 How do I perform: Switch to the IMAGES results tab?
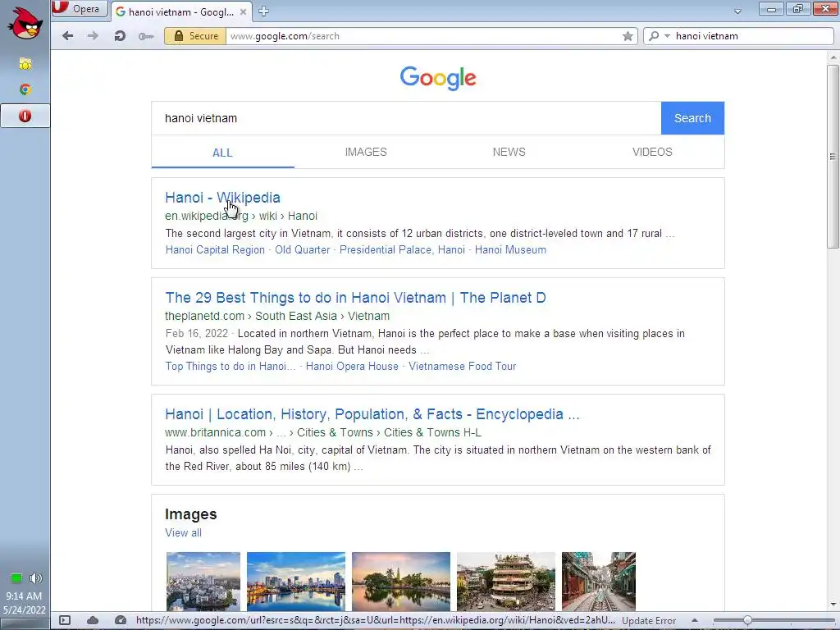point(366,152)
